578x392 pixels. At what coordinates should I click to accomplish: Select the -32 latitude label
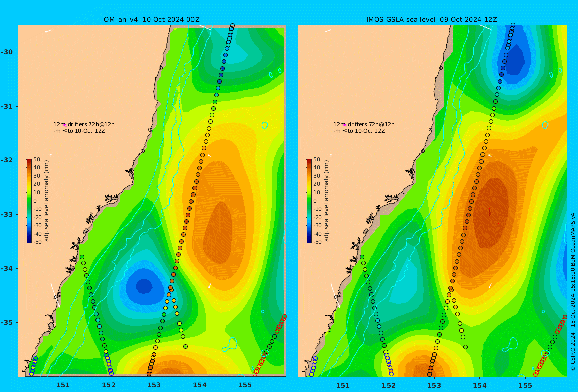7,160
